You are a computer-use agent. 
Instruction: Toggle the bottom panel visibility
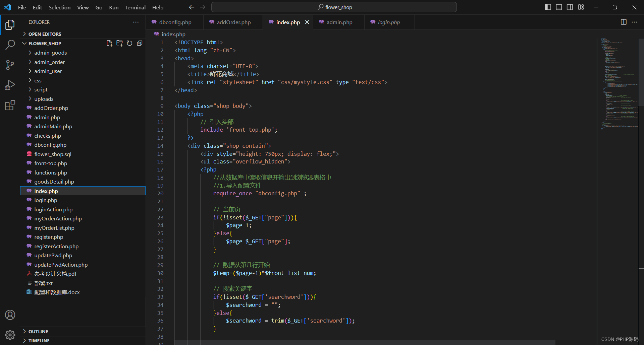pyautogui.click(x=559, y=7)
